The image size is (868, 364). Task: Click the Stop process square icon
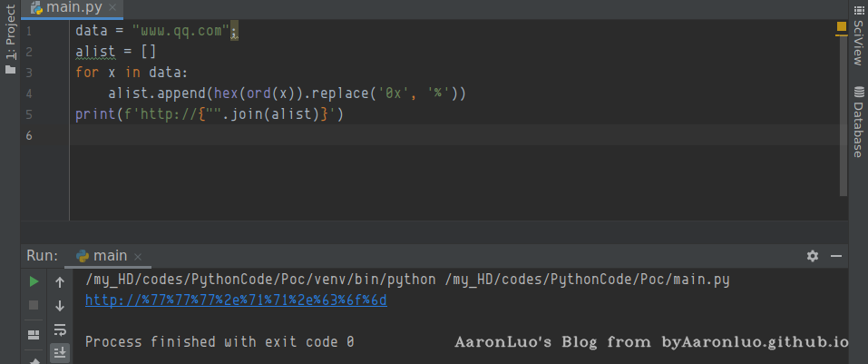pyautogui.click(x=34, y=306)
